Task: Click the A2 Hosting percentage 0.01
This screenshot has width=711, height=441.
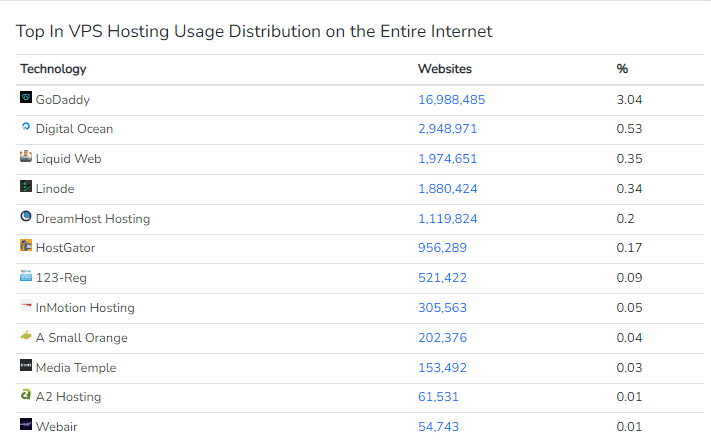Action: (629, 397)
